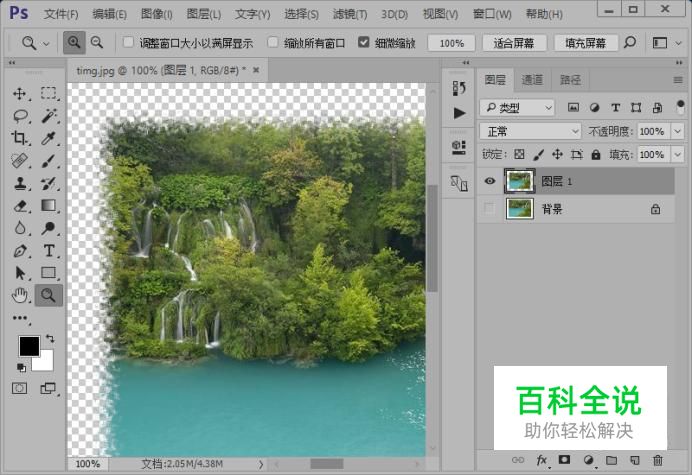Click the 填充屏幕 button
This screenshot has height=475, width=692.
tap(583, 43)
